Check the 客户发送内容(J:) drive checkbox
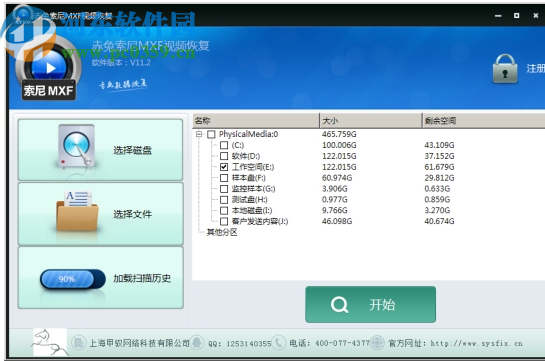 point(224,221)
